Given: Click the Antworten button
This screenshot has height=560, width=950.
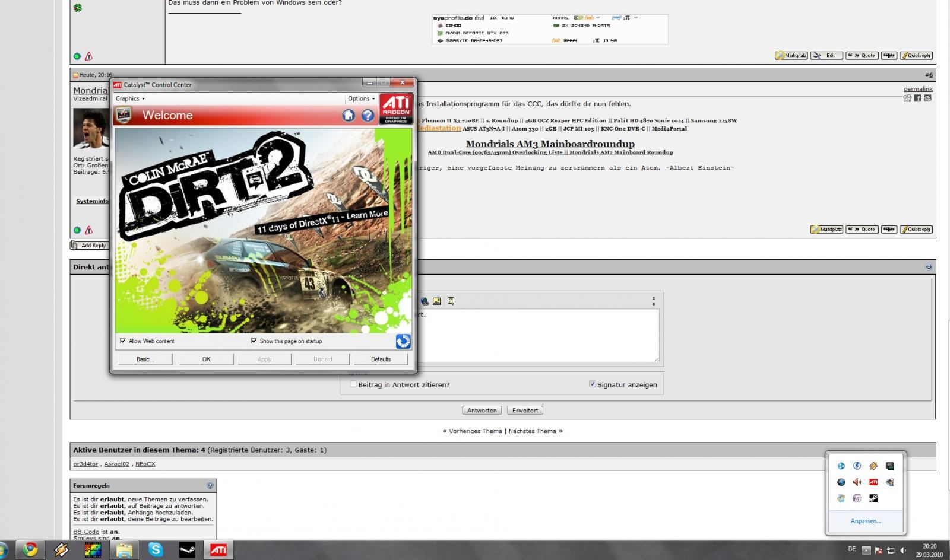Looking at the screenshot, I should (482, 411).
